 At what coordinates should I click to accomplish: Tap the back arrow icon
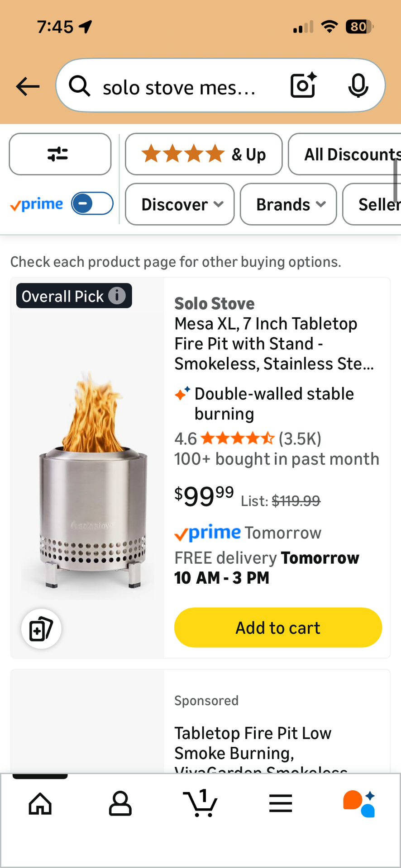pos(28,86)
